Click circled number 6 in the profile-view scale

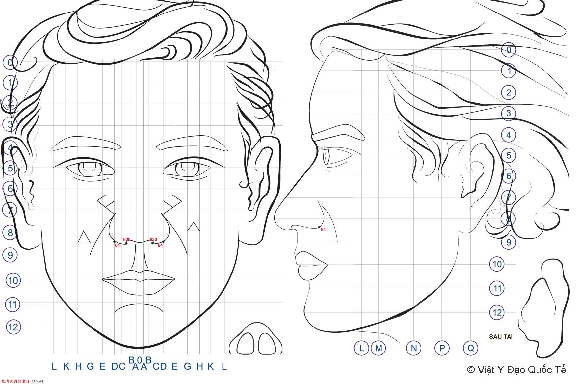coord(509,176)
